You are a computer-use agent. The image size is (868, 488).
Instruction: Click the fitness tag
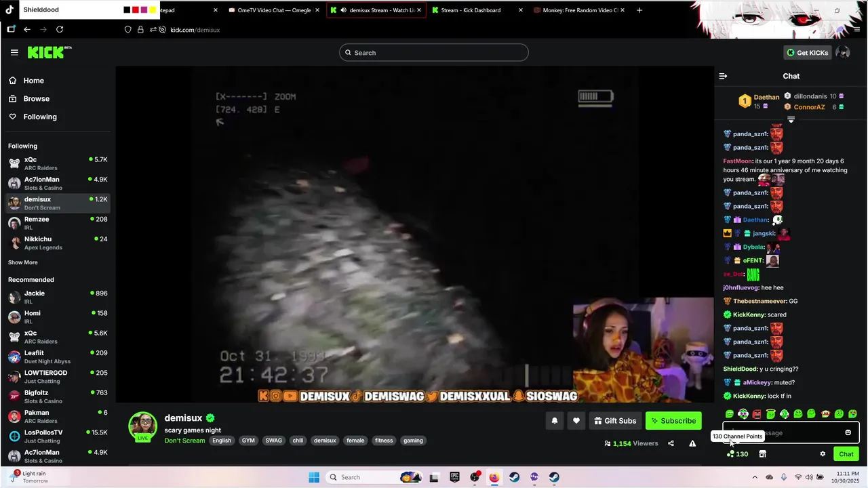click(384, 441)
